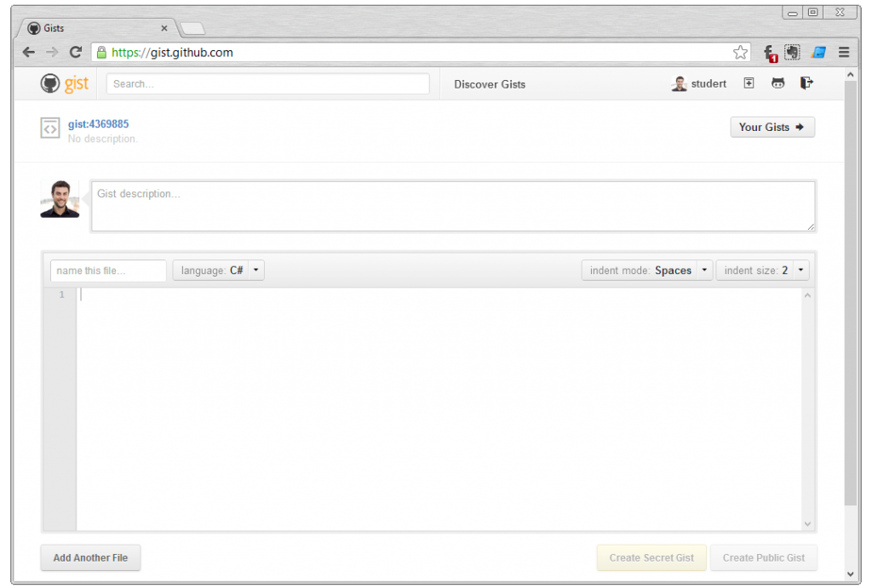Click the Your Gists button
This screenshot has width=872, height=588.
click(x=772, y=128)
